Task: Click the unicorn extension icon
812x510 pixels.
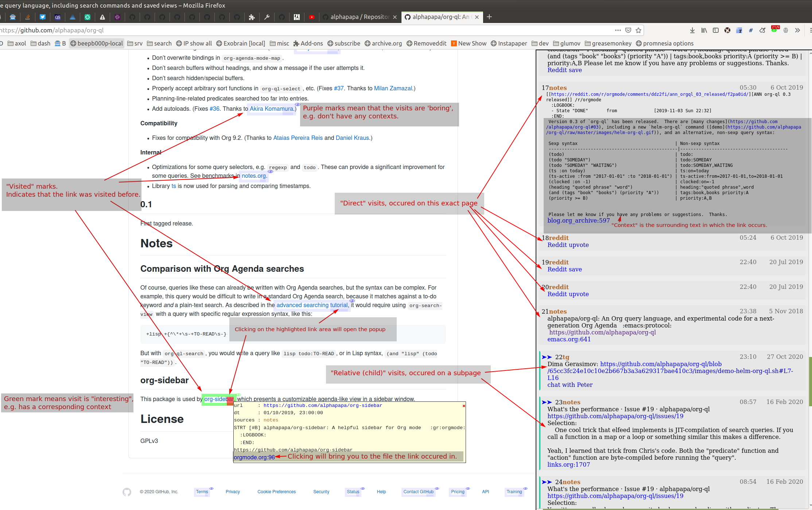Action: click(x=762, y=30)
